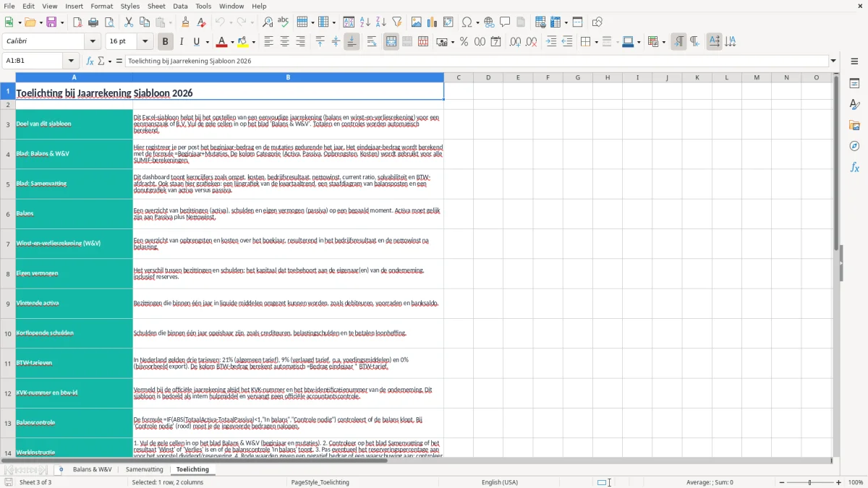
Task: Expand the Name Box dropdown
Action: pyautogui.click(x=71, y=61)
